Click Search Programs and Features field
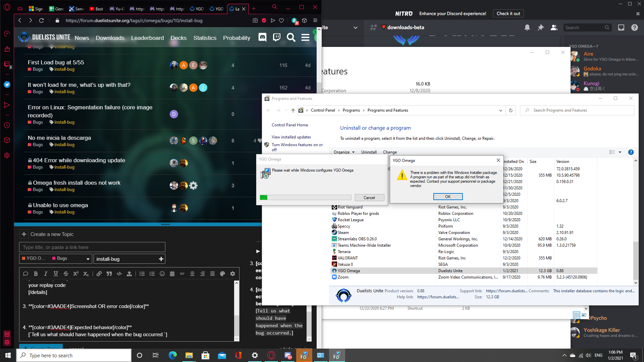 click(577, 110)
